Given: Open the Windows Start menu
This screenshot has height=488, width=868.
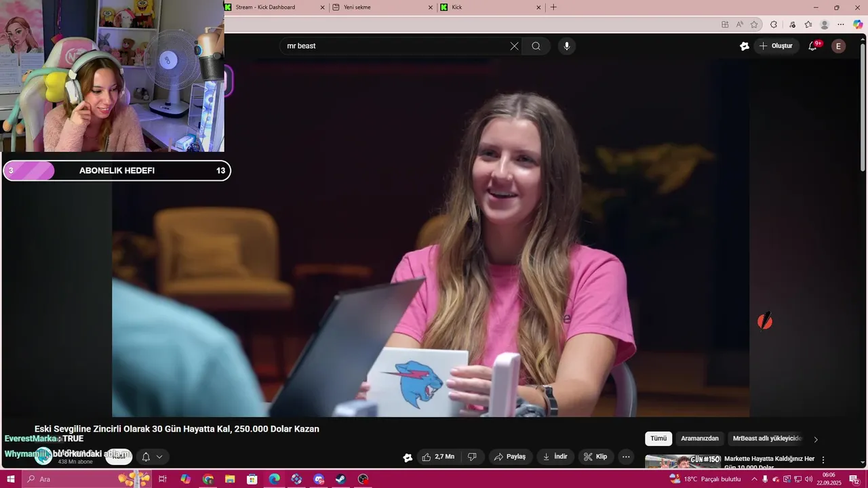Looking at the screenshot, I should [x=10, y=479].
